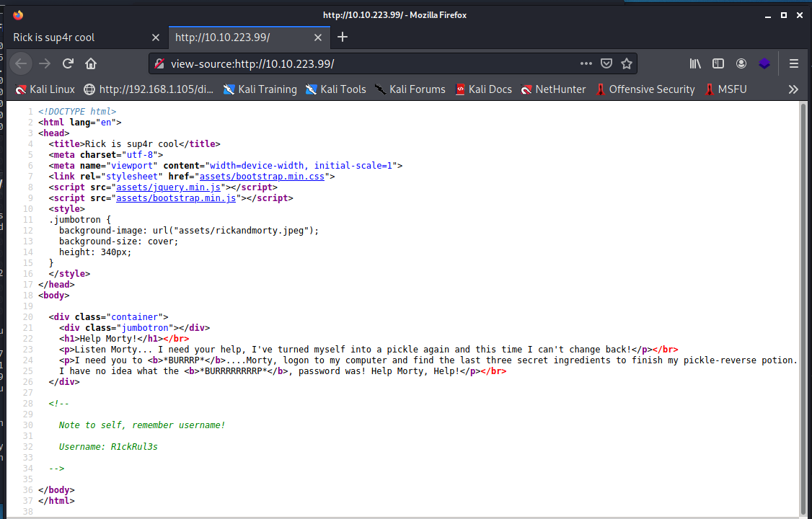Click the Home icon in toolbar

coord(91,63)
